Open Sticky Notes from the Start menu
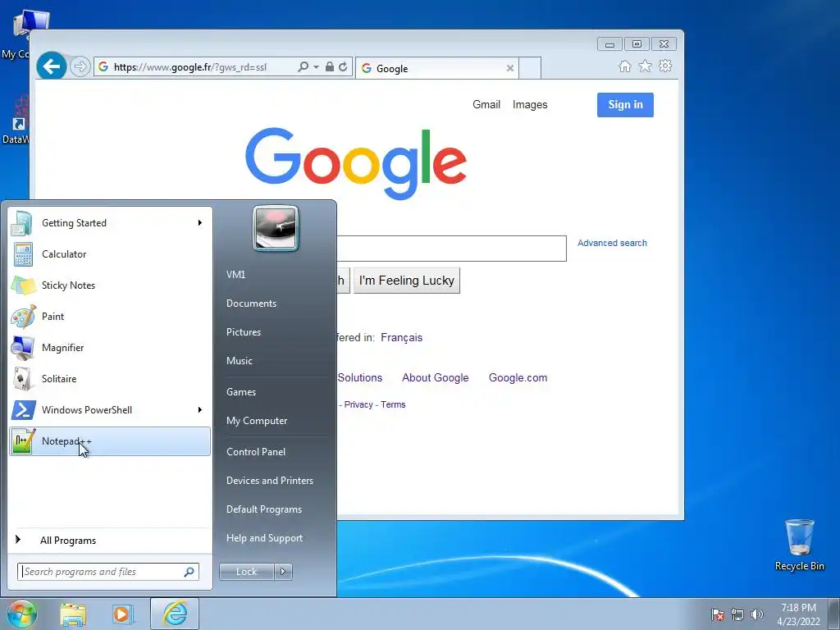Viewport: 840px width, 630px height. 110,285
